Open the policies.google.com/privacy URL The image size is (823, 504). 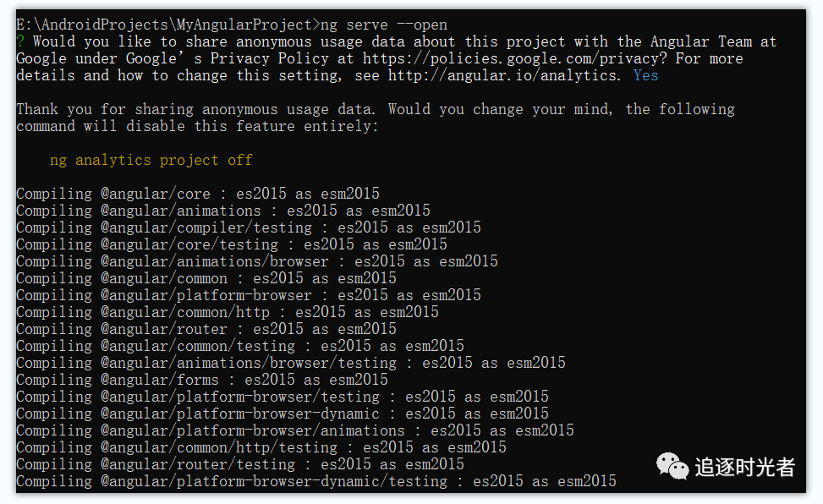pyautogui.click(x=514, y=59)
